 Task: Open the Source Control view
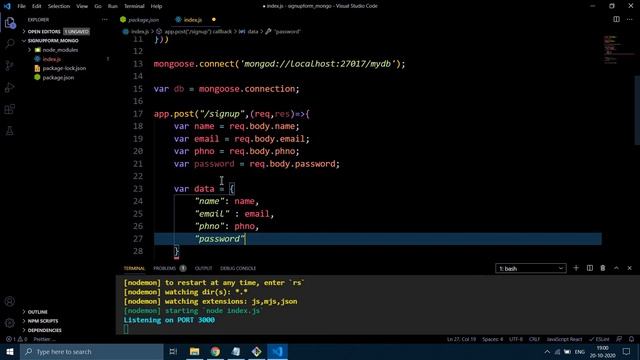point(10,65)
